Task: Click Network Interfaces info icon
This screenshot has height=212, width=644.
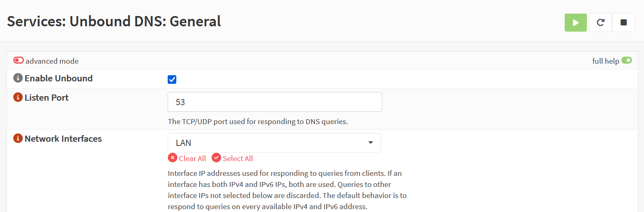Action: [18, 138]
